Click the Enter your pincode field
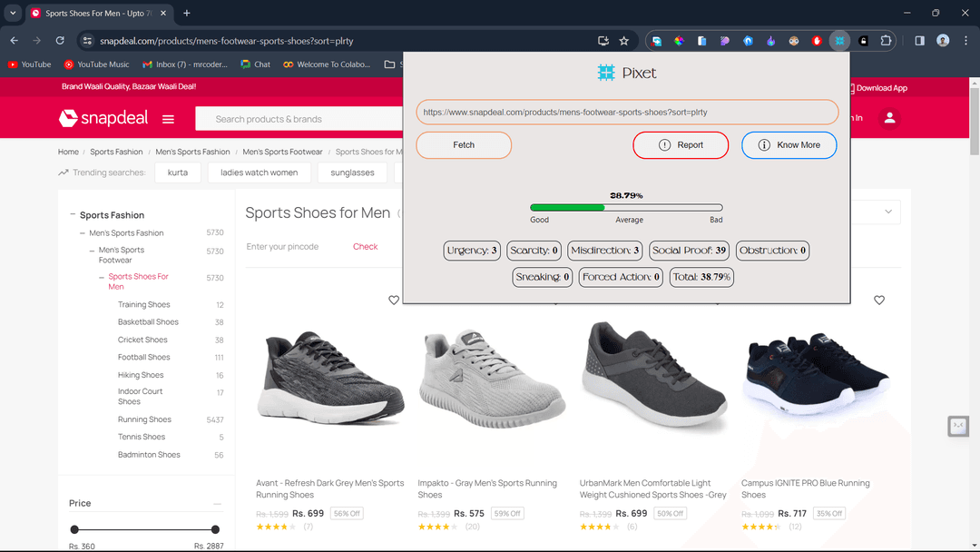Image resolution: width=980 pixels, height=552 pixels. pos(294,247)
